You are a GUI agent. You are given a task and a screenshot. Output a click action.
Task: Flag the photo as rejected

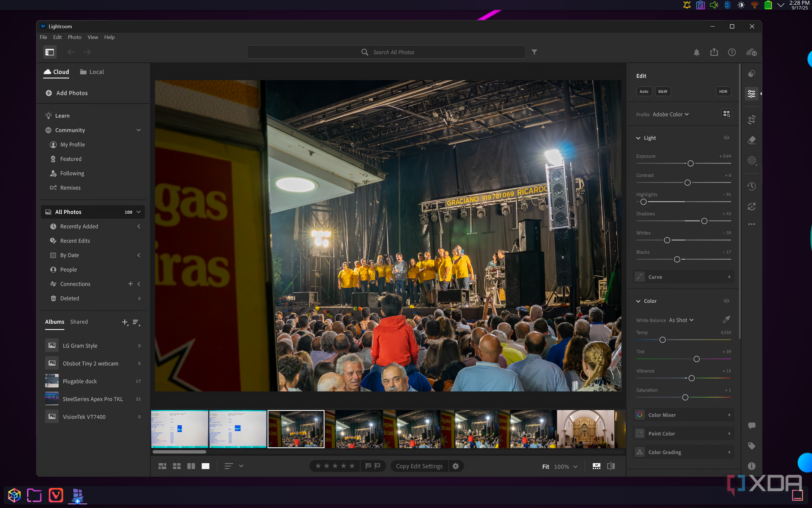click(x=378, y=466)
